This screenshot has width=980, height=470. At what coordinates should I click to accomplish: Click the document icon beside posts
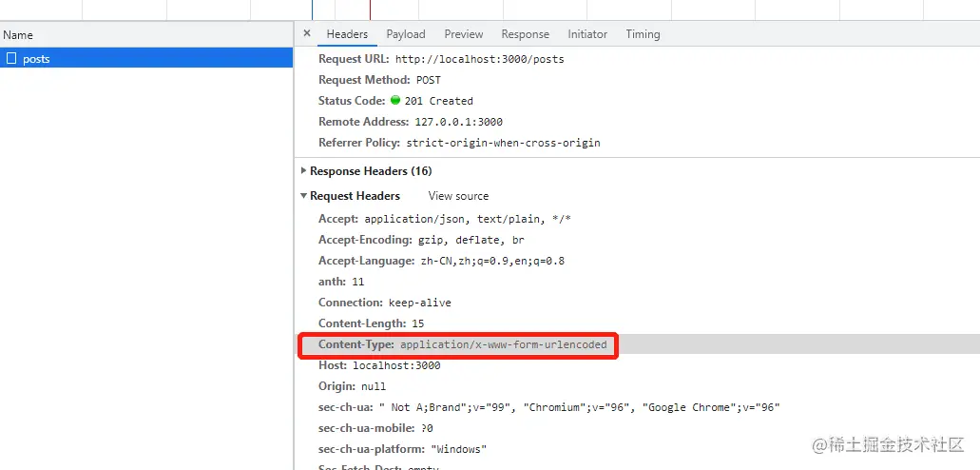pos(11,59)
